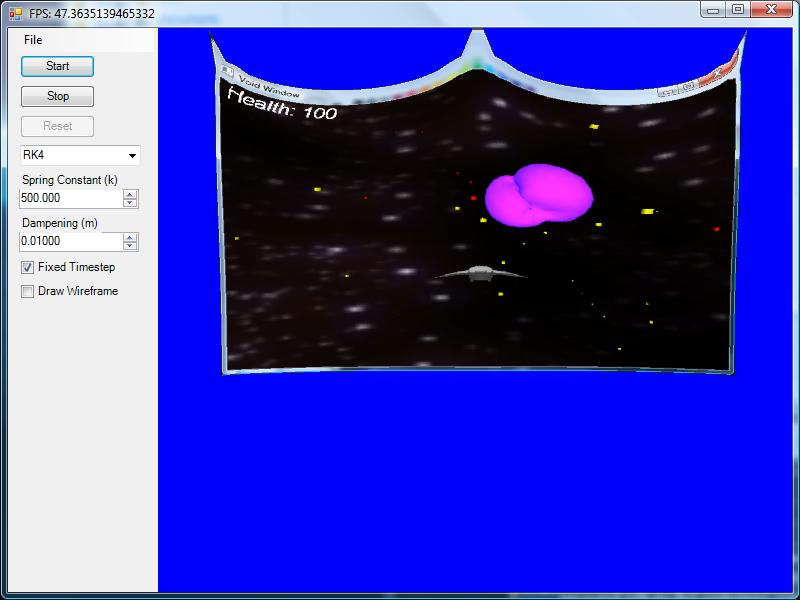Increase the Dampening value with up arrow
Image resolution: width=800 pixels, height=600 pixels.
point(130,237)
